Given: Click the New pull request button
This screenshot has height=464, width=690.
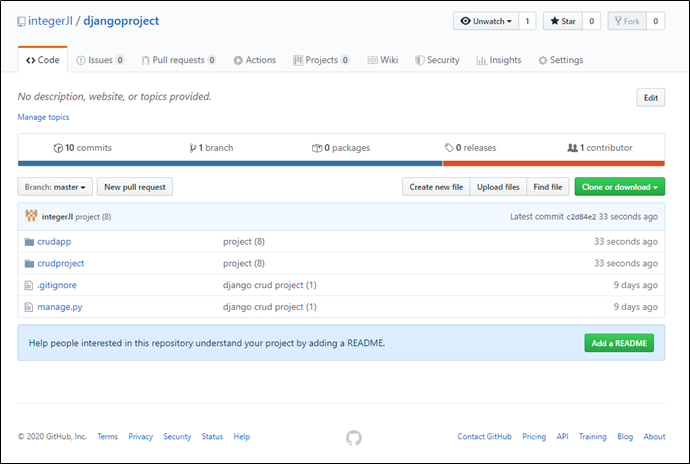Looking at the screenshot, I should pyautogui.click(x=135, y=187).
